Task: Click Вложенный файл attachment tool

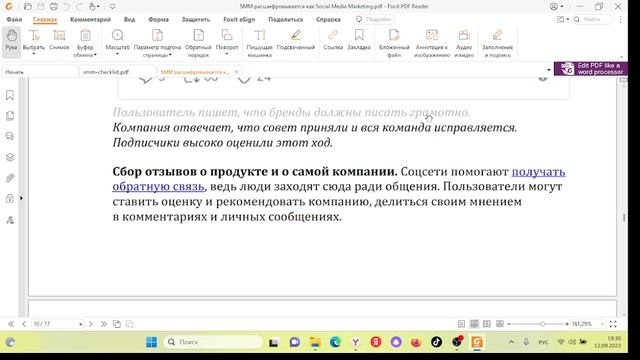Action: tap(394, 43)
